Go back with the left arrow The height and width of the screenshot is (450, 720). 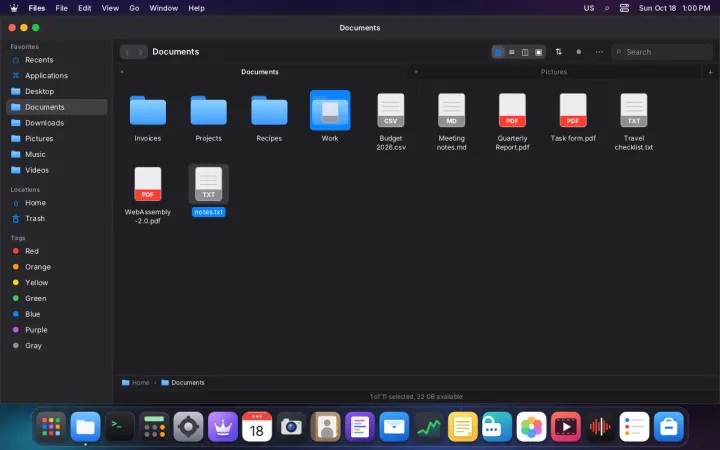(x=127, y=52)
